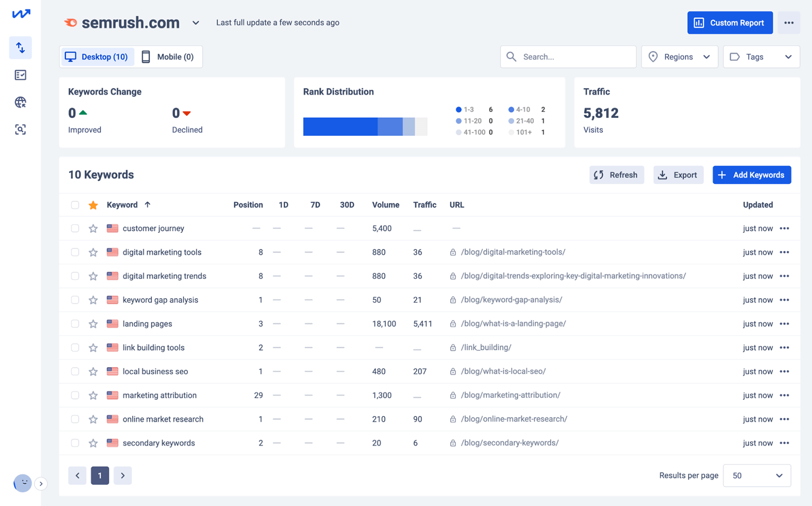812x506 pixels.
Task: Click the globe icon in the left sidebar
Action: click(20, 102)
